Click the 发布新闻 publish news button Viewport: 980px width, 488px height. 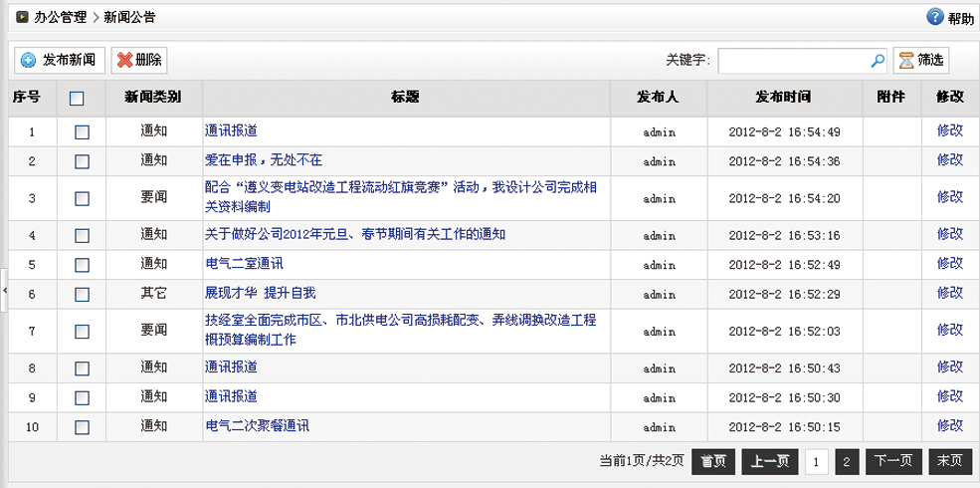[x=58, y=60]
